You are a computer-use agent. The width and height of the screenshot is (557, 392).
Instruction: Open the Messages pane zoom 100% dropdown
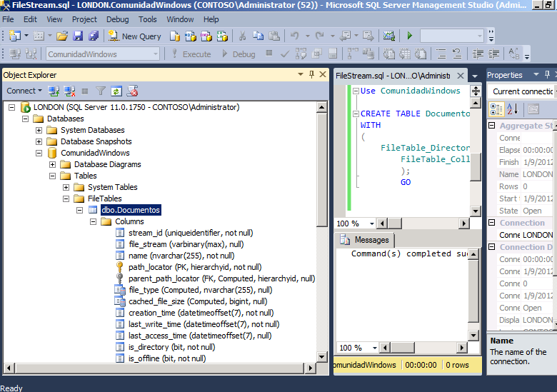coord(374,348)
